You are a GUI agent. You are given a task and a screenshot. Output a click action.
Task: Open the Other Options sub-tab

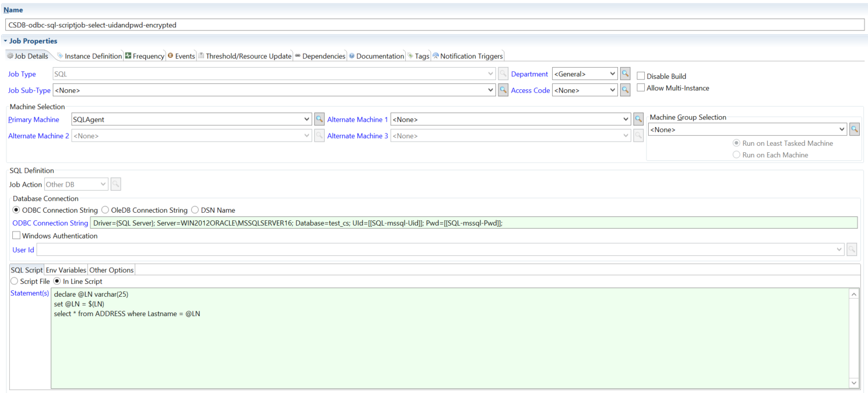pos(111,270)
